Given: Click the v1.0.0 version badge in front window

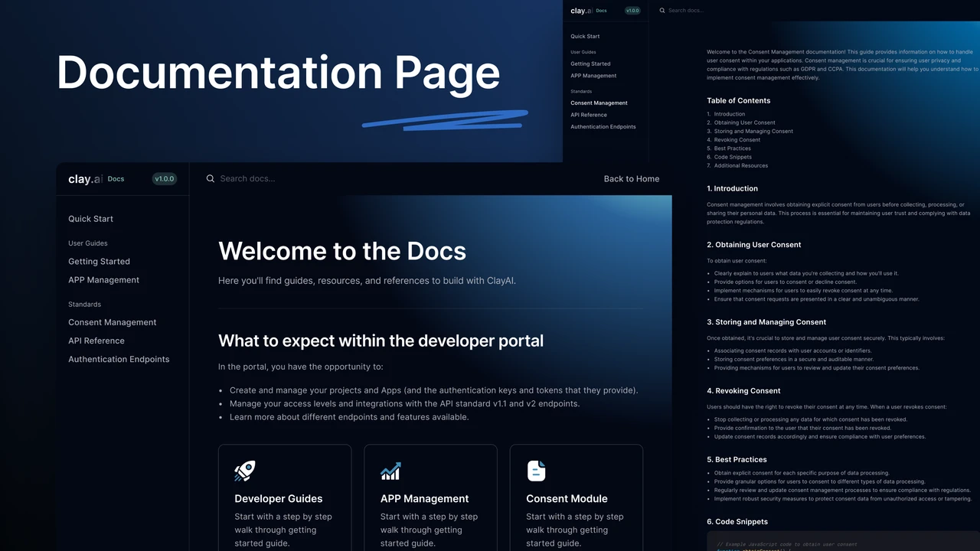Looking at the screenshot, I should tap(165, 179).
